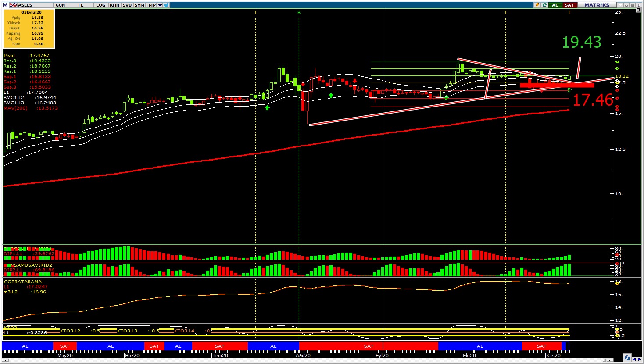Click the Twitter bird icon

point(166,5)
